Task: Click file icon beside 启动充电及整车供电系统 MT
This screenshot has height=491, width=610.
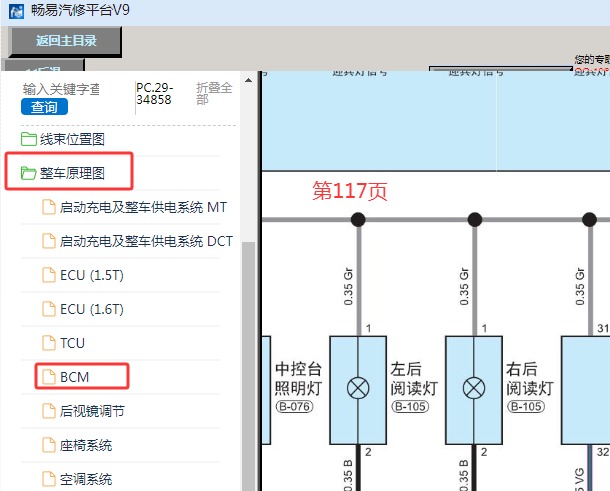Action: pos(49,207)
